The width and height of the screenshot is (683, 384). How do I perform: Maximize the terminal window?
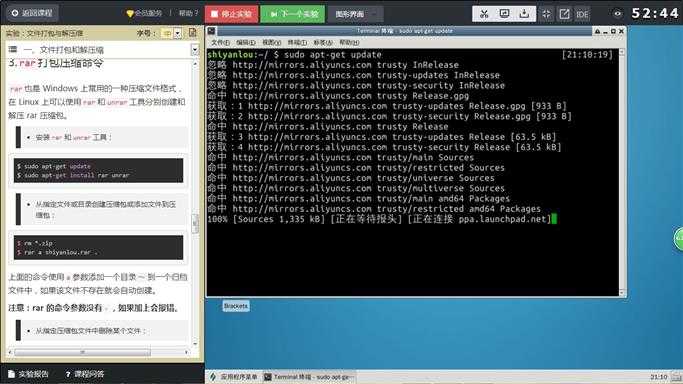click(x=613, y=31)
